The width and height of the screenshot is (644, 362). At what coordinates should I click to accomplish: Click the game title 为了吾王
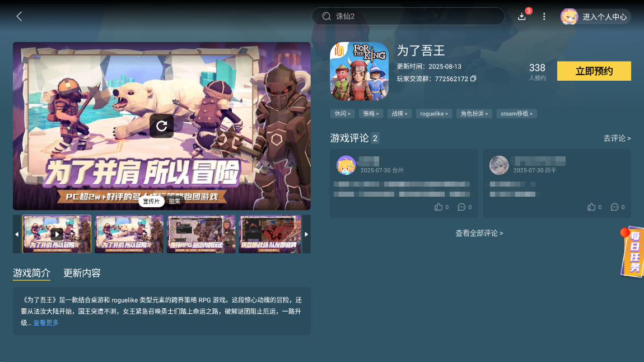coord(421,50)
